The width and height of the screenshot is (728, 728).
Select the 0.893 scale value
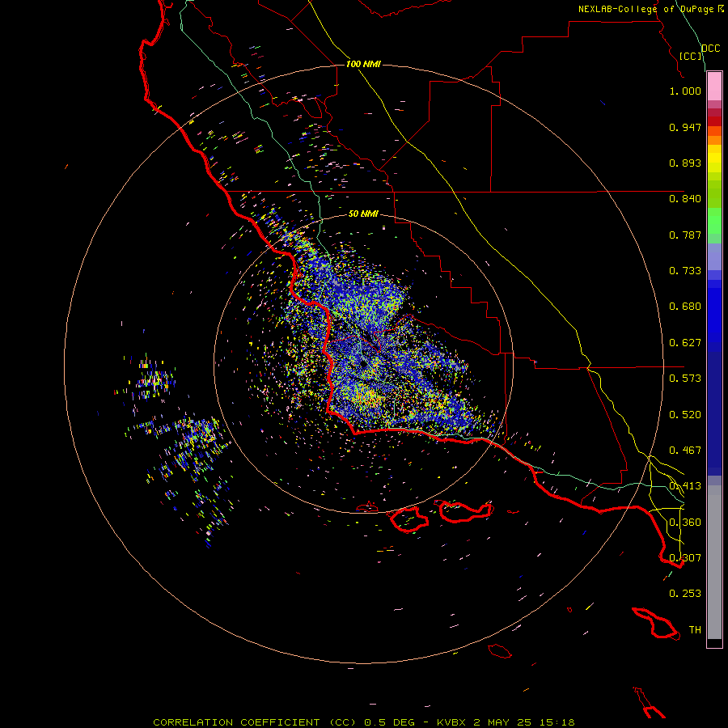pos(685,163)
